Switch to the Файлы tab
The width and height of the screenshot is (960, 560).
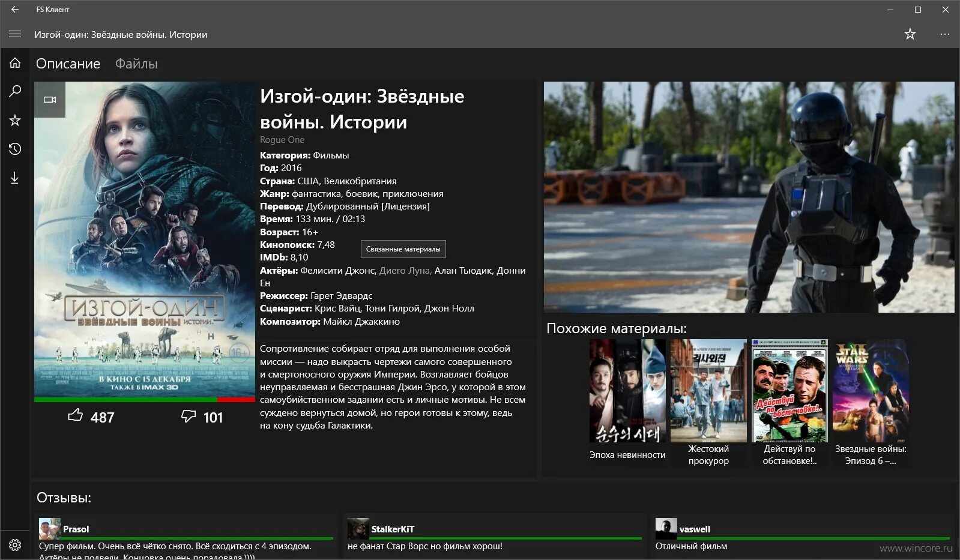point(136,64)
